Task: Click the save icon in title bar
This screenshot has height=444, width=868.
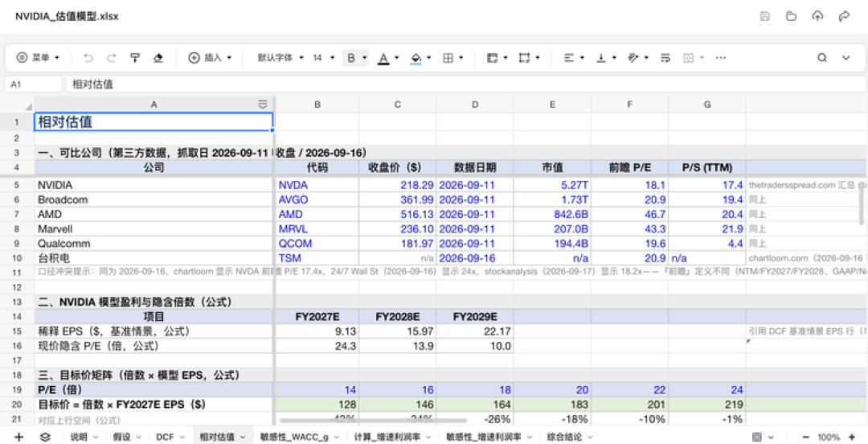Action: [x=765, y=16]
